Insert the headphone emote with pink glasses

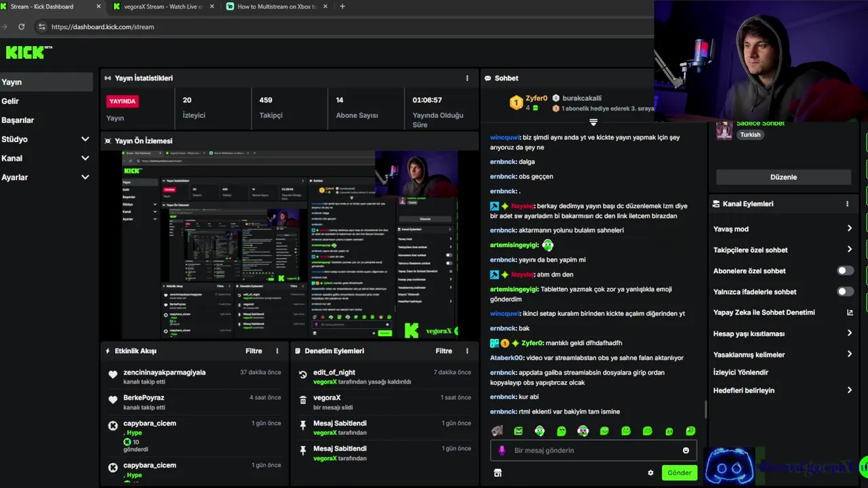583,431
